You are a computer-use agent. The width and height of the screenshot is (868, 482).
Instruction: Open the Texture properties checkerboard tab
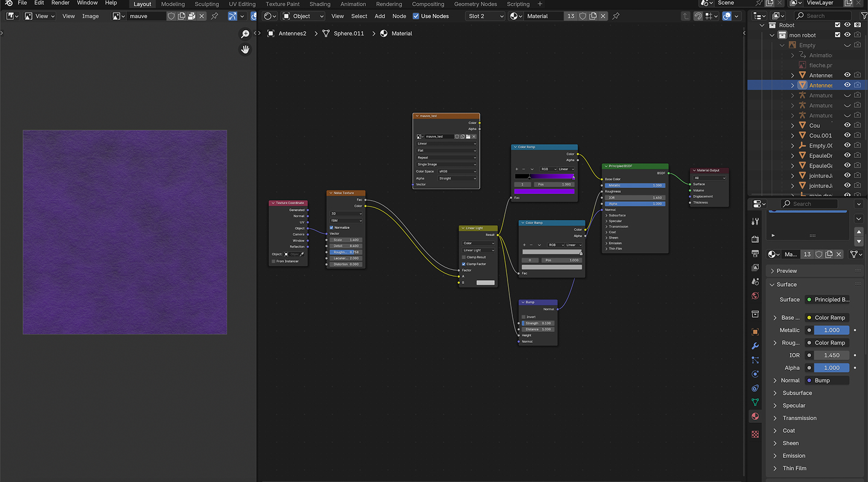tap(755, 434)
